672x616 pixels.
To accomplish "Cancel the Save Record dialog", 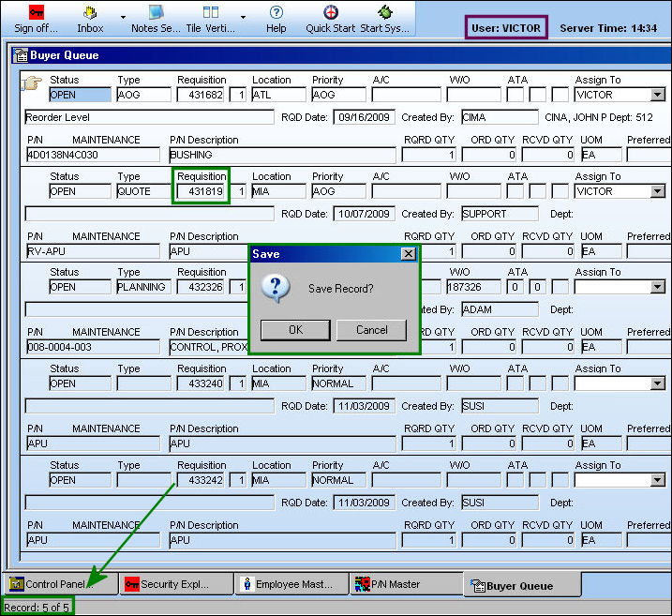I will click(x=371, y=330).
